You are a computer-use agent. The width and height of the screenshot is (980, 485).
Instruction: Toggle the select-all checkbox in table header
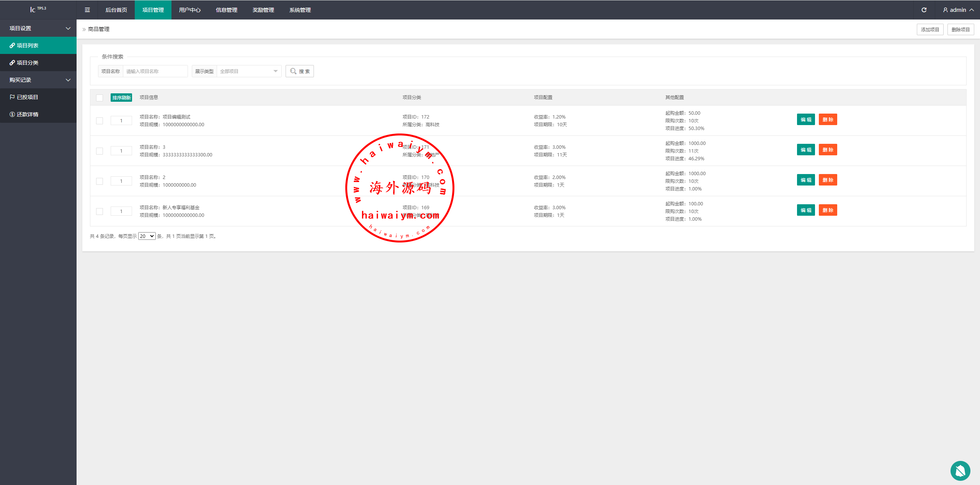(100, 98)
